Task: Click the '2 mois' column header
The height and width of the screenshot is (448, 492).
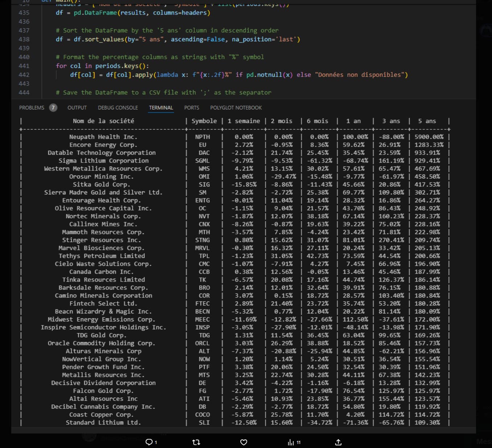Action: tap(281, 121)
